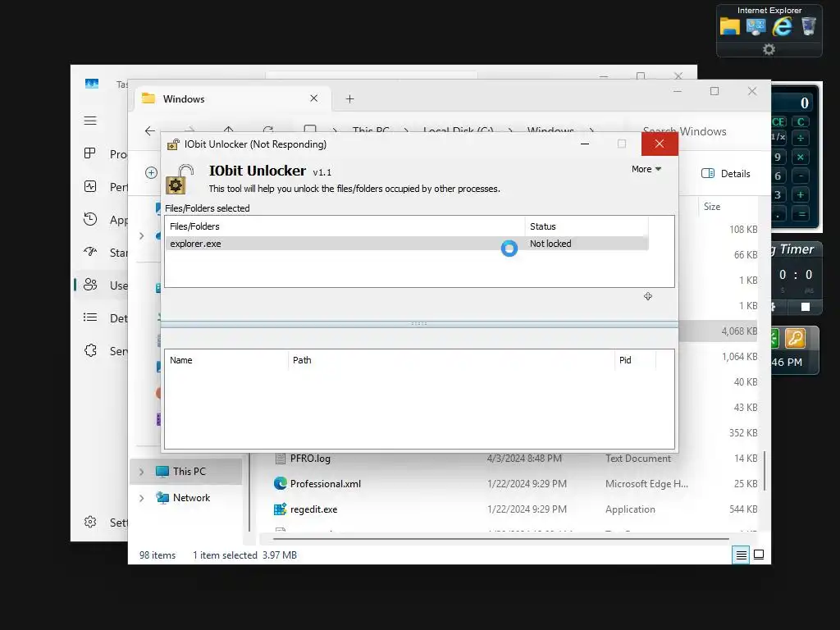Select the PFRO.log file

click(x=310, y=459)
